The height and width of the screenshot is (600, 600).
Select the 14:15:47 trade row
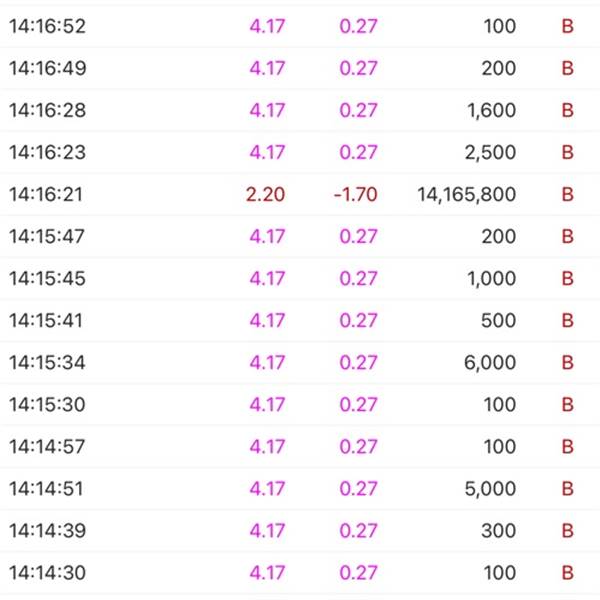[x=300, y=236]
